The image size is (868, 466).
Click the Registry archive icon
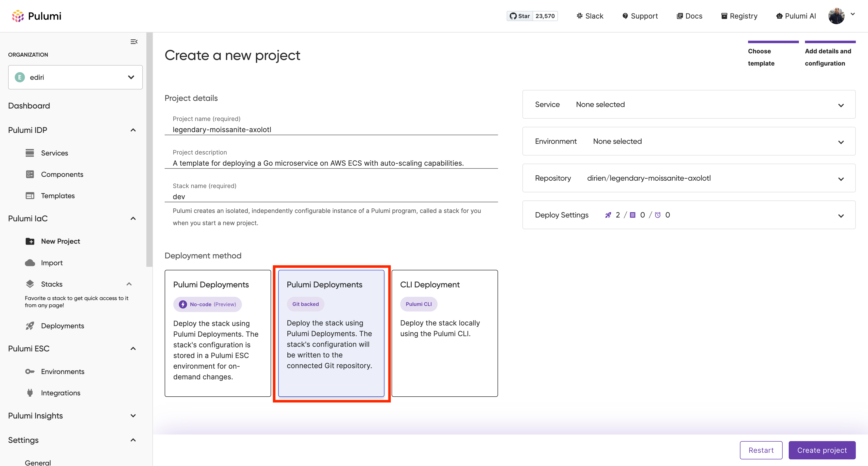pyautogui.click(x=724, y=16)
